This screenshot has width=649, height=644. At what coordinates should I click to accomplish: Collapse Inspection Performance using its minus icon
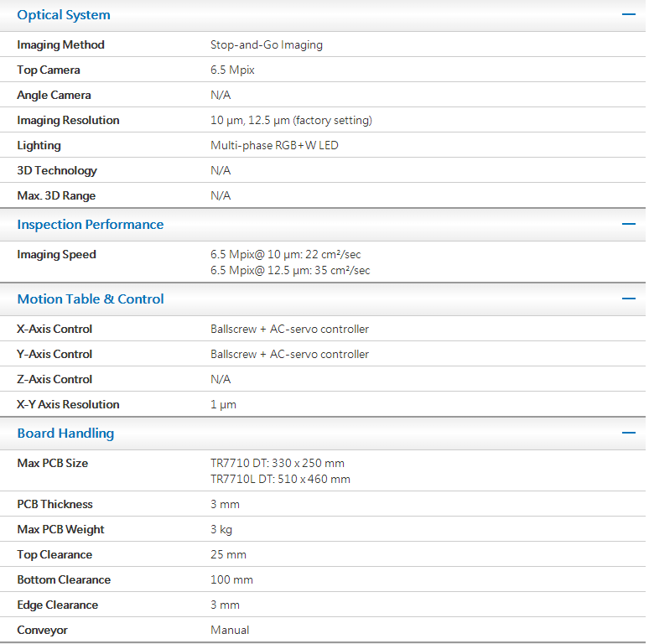[628, 224]
